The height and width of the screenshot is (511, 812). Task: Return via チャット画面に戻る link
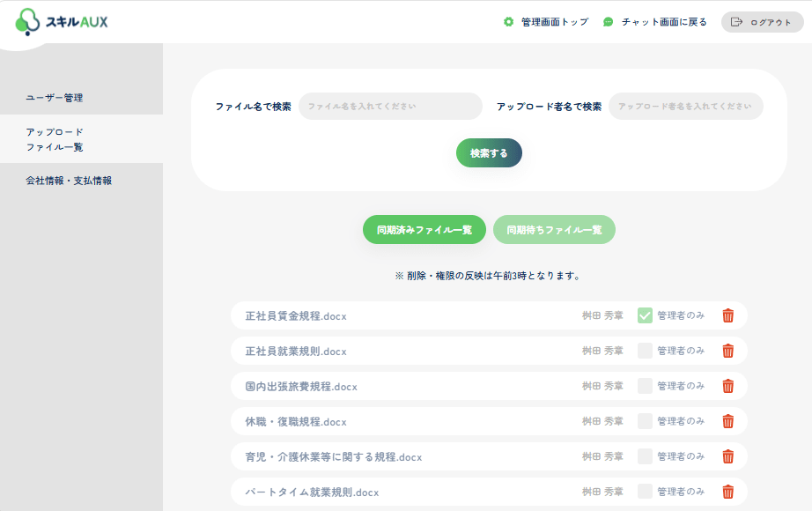[x=664, y=22]
